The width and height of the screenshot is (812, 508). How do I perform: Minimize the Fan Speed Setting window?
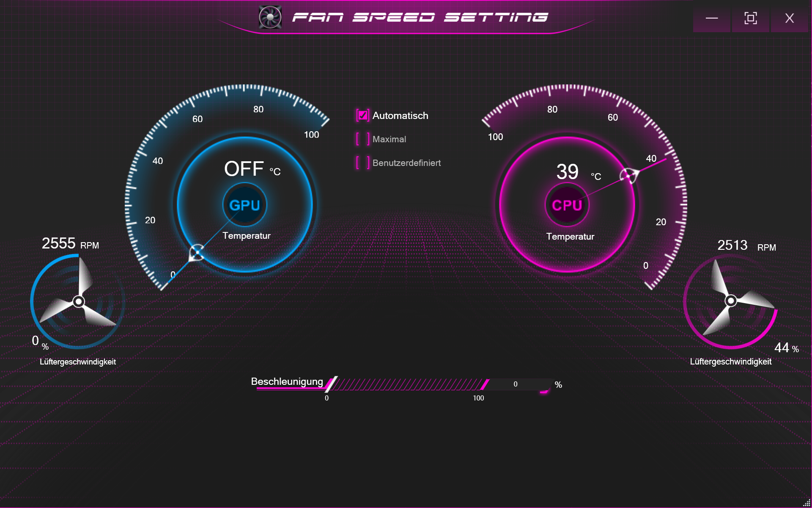click(712, 18)
